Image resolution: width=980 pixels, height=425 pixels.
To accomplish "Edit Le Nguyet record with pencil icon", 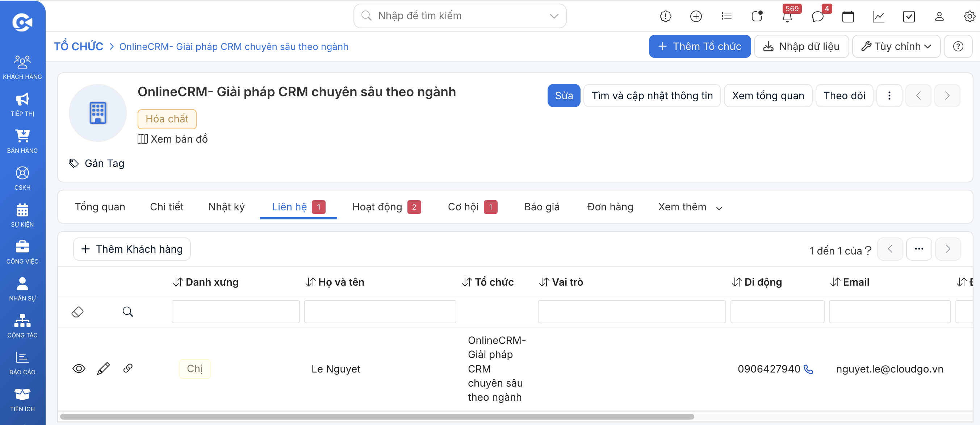I will coord(104,369).
